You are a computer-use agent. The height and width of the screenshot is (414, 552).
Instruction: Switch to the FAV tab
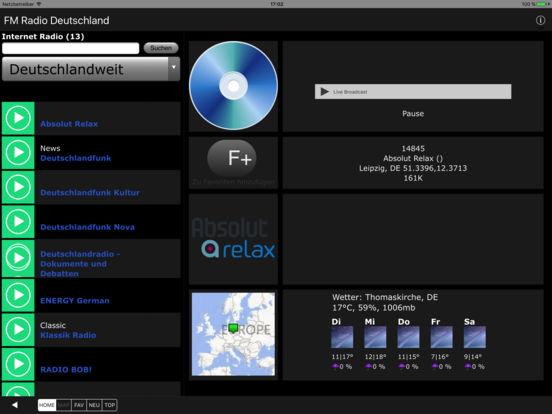(79, 405)
